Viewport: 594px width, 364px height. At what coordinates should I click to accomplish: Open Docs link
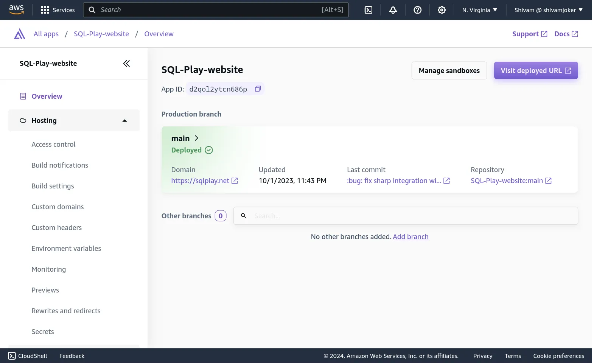[566, 34]
